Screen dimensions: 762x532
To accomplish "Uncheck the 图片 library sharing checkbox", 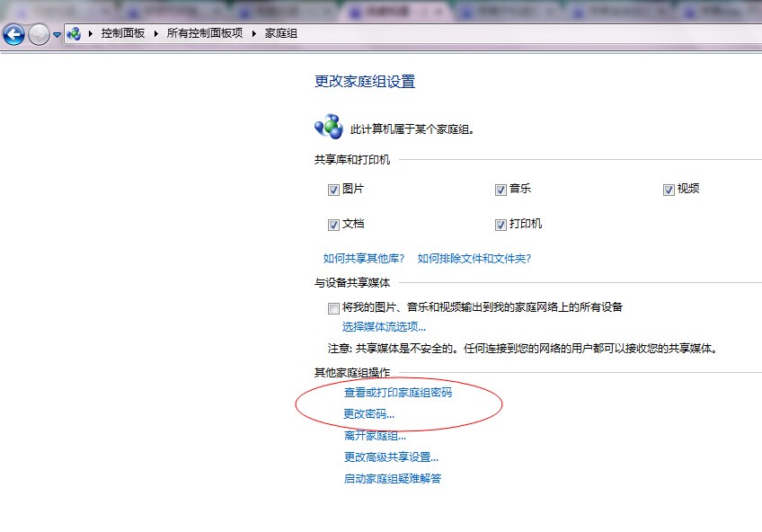I will [x=334, y=190].
